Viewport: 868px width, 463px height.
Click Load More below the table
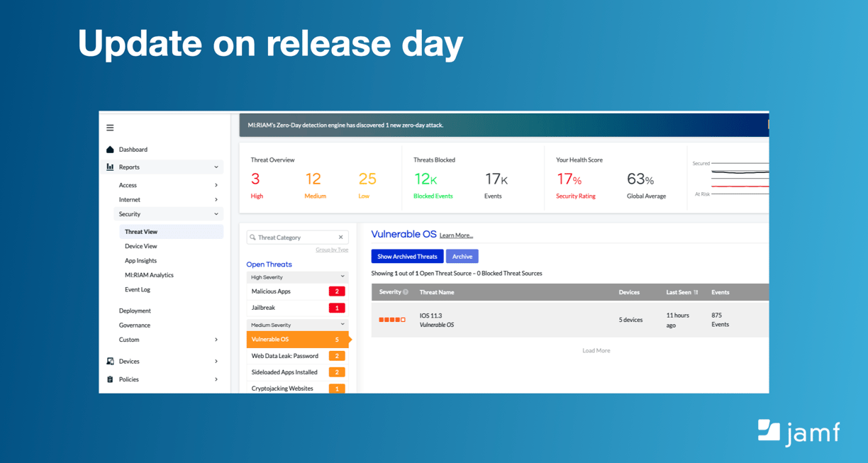[x=596, y=350]
